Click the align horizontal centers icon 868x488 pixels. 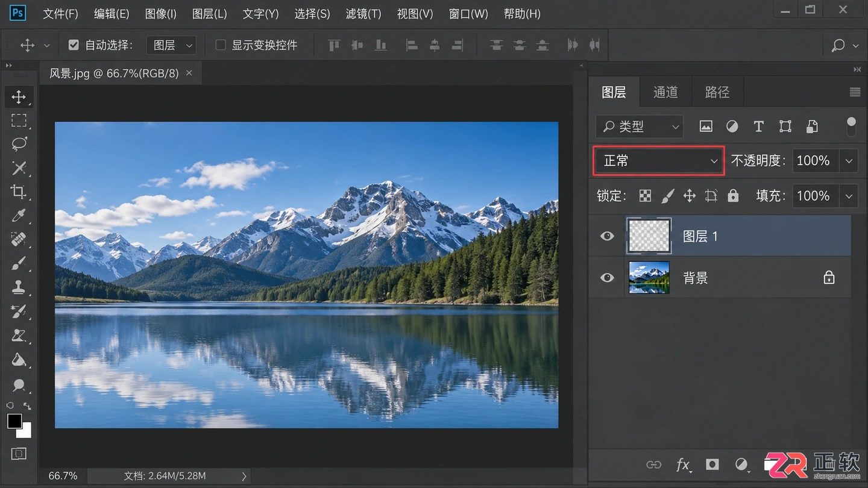pyautogui.click(x=435, y=45)
